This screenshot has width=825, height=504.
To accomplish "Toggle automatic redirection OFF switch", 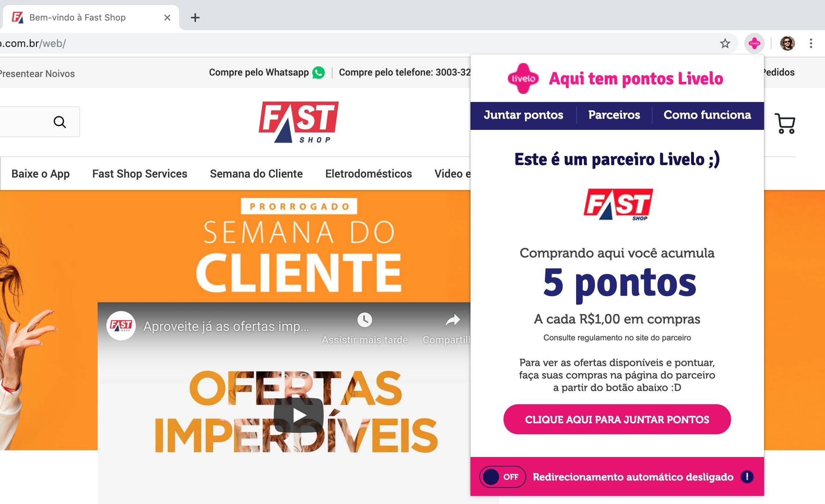I will click(502, 477).
